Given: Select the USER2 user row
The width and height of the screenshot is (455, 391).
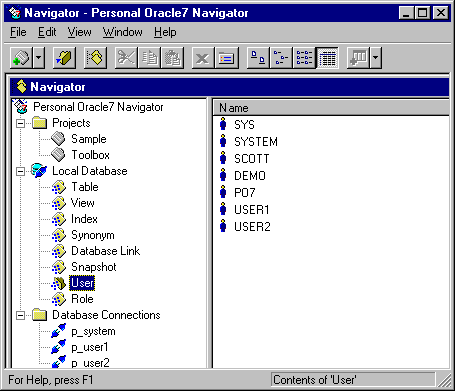Looking at the screenshot, I should tap(252, 227).
